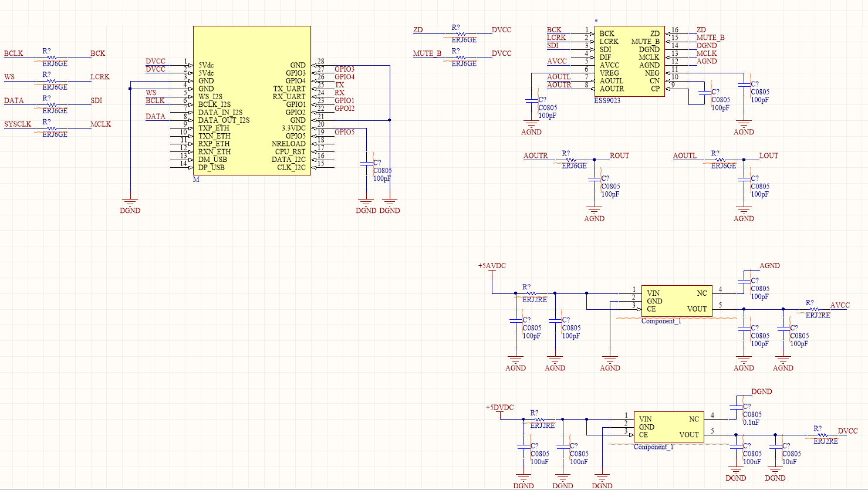Select the capacitor on the NEG pin line
Image resolution: width=868 pixels, height=490 pixels.
tap(744, 86)
